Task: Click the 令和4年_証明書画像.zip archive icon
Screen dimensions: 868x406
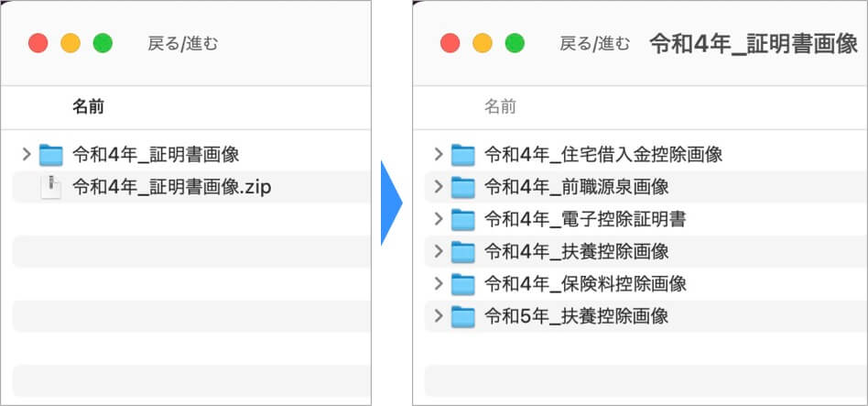Action: (51, 187)
